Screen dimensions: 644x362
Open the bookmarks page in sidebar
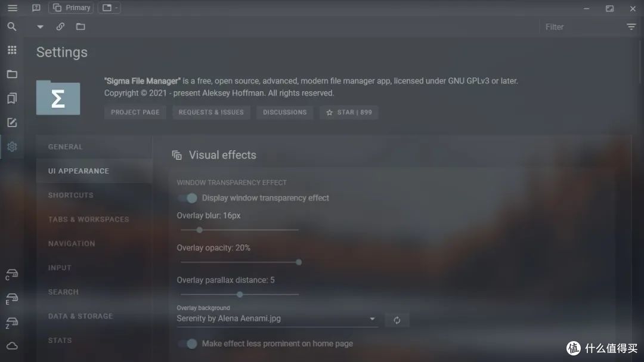(12, 98)
